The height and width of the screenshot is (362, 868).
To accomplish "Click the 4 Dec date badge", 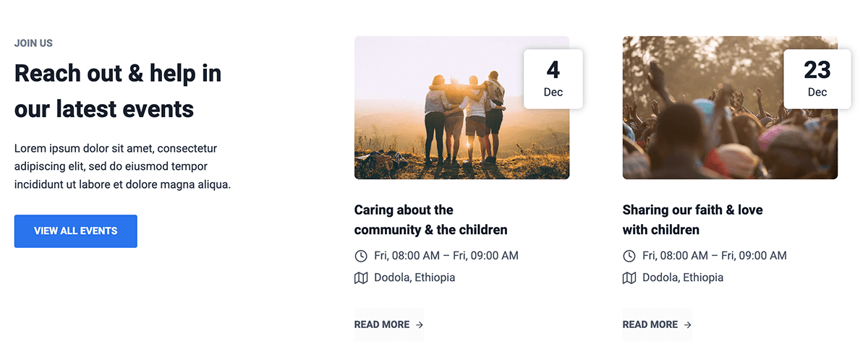I will click(553, 79).
